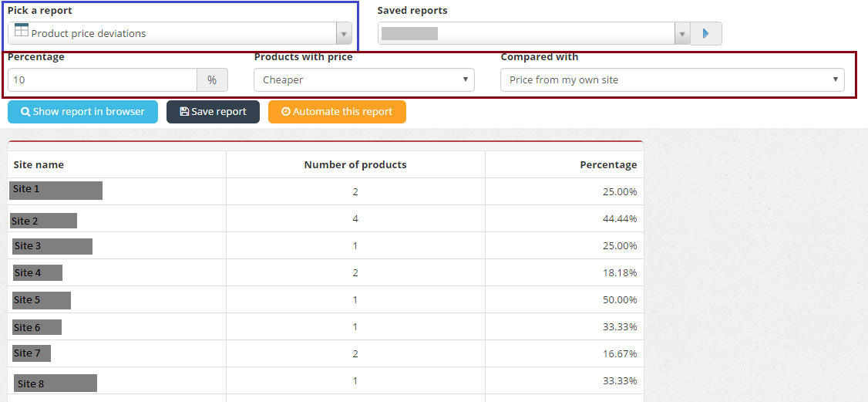Click the Saved reports selection field

point(527,34)
